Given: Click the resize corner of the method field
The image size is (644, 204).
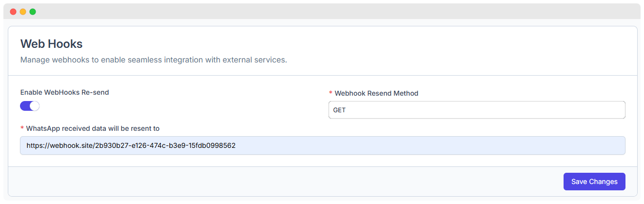Looking at the screenshot, I should coord(623,116).
